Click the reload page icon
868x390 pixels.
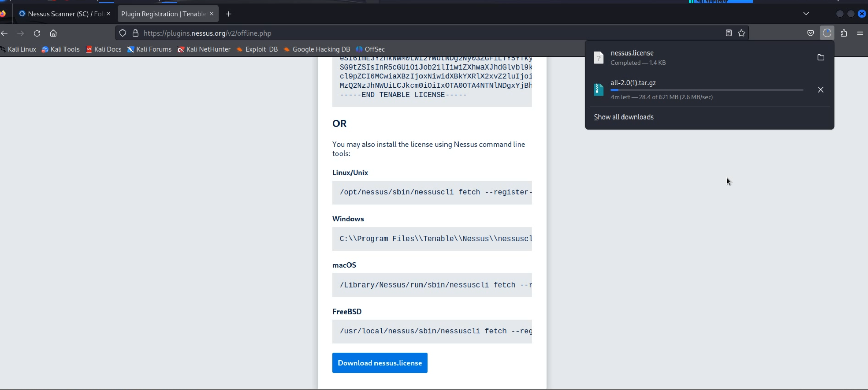coord(37,33)
